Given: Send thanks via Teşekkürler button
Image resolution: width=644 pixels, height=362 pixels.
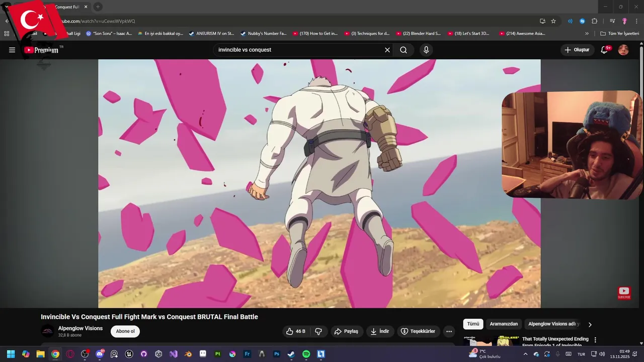Looking at the screenshot, I should tap(418, 331).
